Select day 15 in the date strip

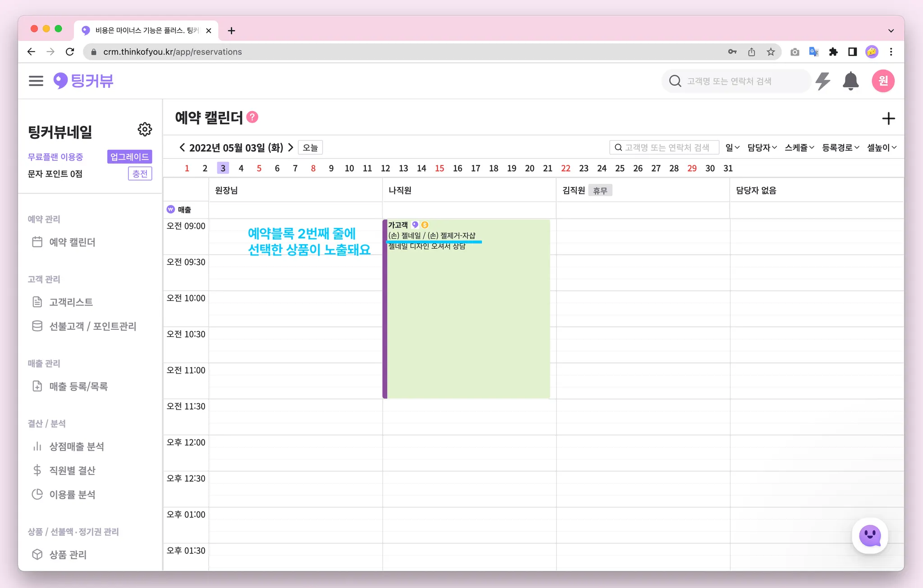439,168
